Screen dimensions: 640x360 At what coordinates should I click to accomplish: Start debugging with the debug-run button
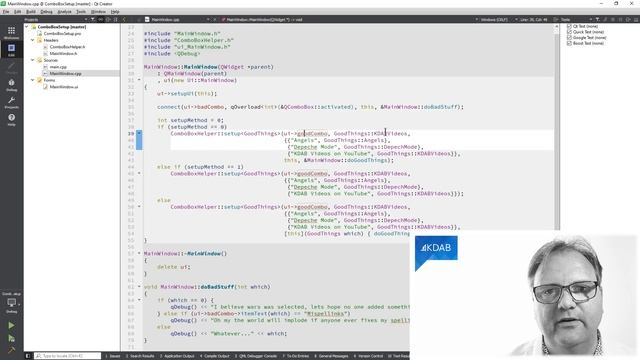pos(11,338)
